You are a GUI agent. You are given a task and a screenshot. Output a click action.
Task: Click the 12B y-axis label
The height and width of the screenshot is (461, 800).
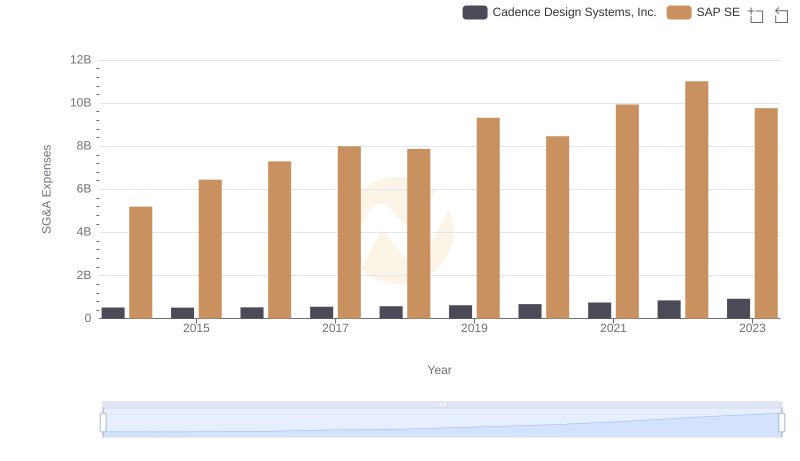[81, 60]
